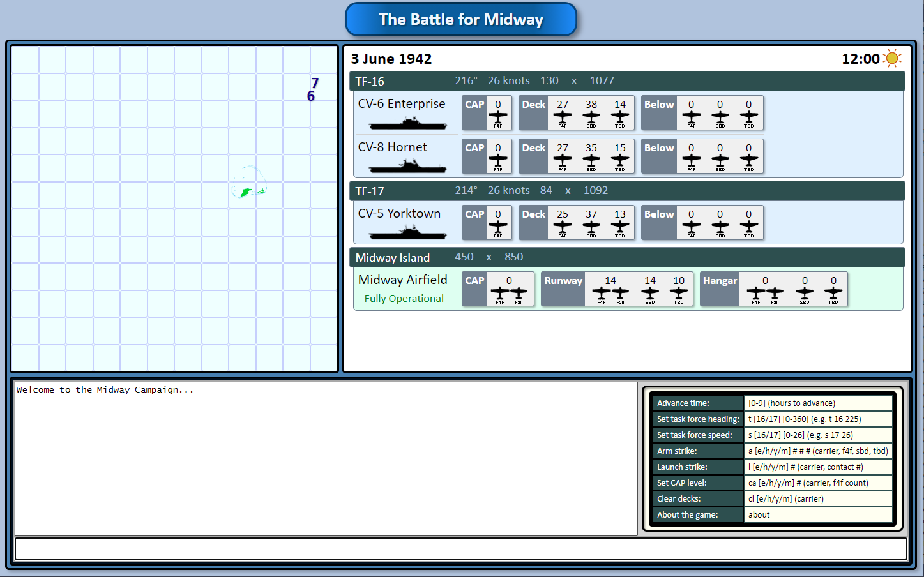Click Enterprise Below F4F plane icon

(x=691, y=119)
